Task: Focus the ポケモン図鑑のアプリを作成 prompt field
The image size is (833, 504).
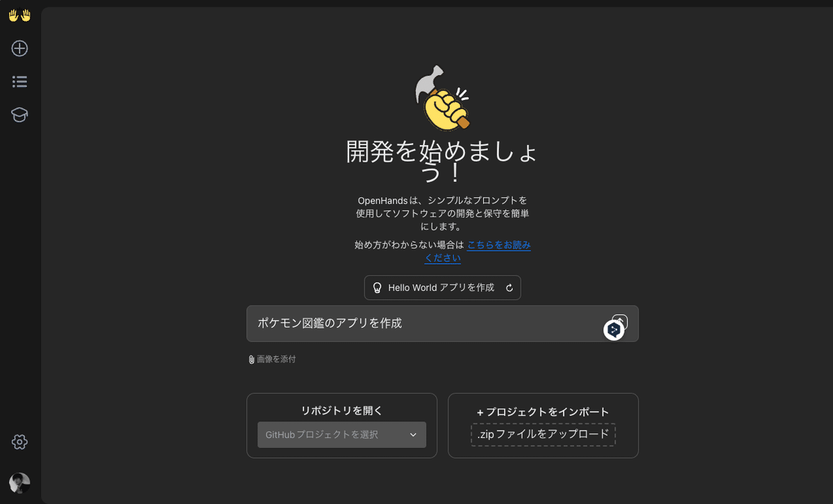Action: [x=442, y=324]
